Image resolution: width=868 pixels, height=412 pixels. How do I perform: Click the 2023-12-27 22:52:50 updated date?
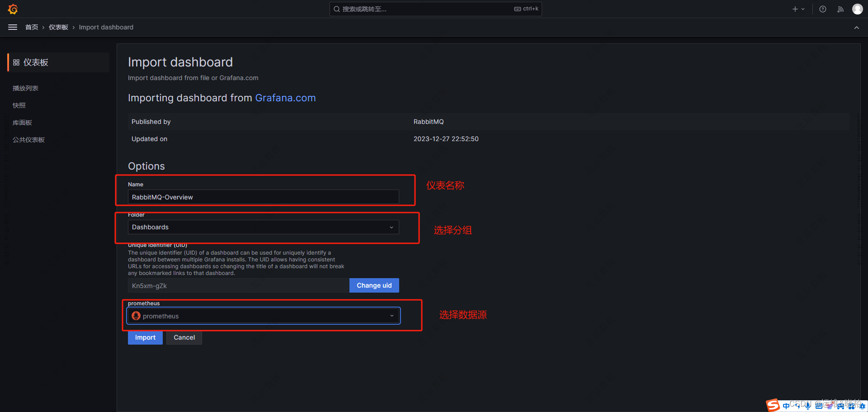tap(446, 139)
